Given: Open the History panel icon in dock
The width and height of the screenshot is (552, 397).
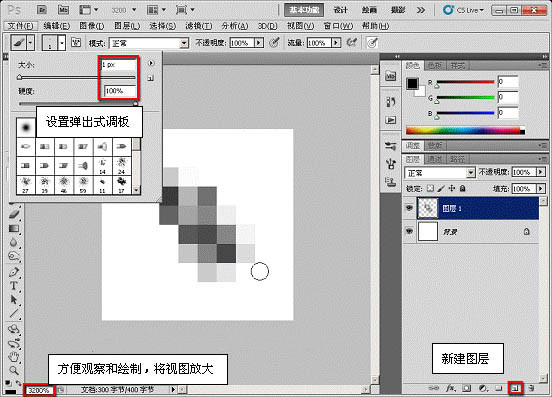Looking at the screenshot, I should (x=390, y=102).
